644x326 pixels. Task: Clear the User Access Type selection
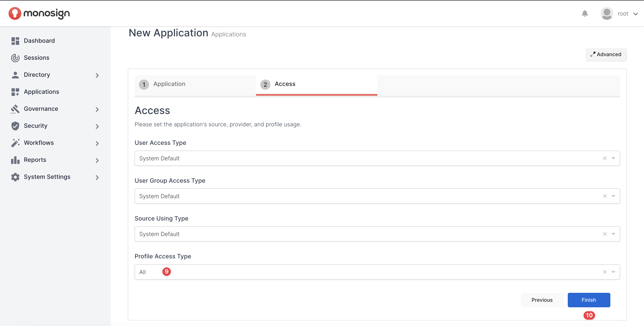pyautogui.click(x=605, y=158)
